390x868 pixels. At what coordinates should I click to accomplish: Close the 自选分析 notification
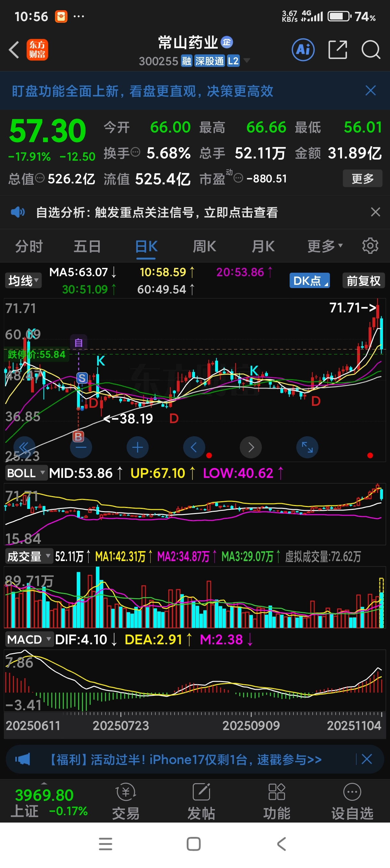(375, 212)
